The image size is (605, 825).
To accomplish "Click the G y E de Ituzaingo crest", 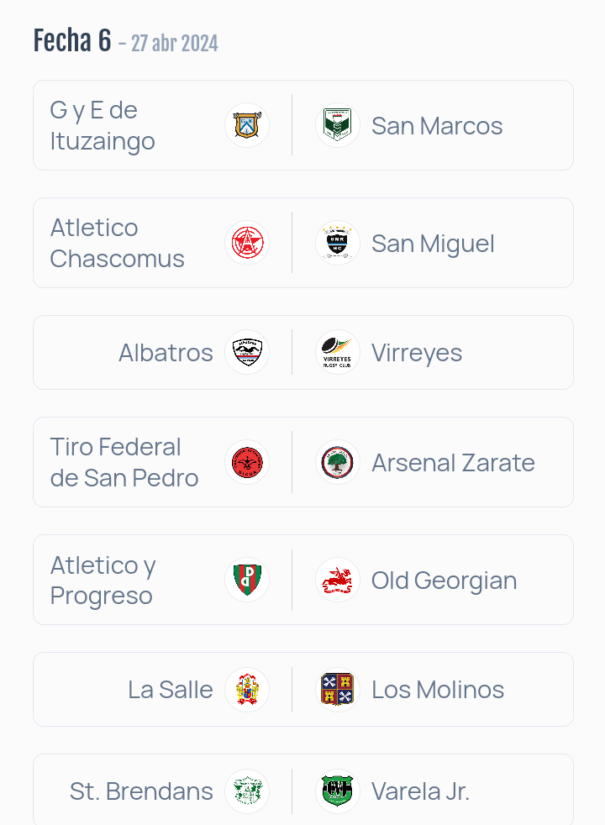I will [247, 125].
